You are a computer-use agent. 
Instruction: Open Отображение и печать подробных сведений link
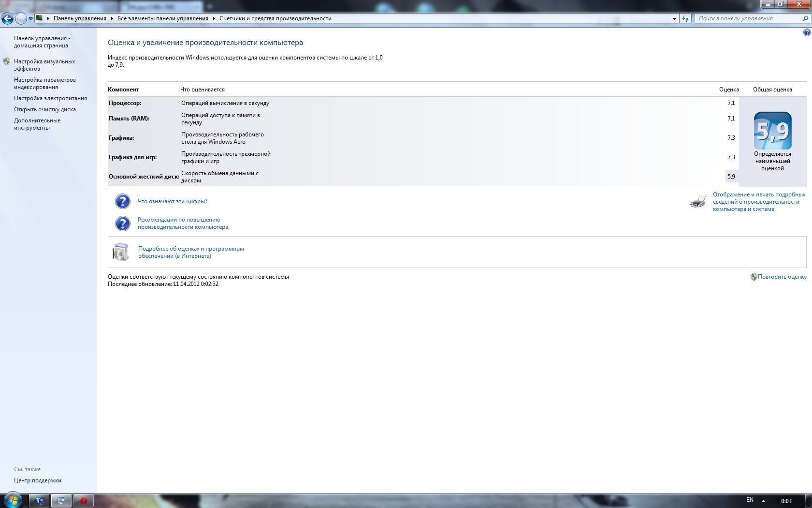tap(759, 202)
